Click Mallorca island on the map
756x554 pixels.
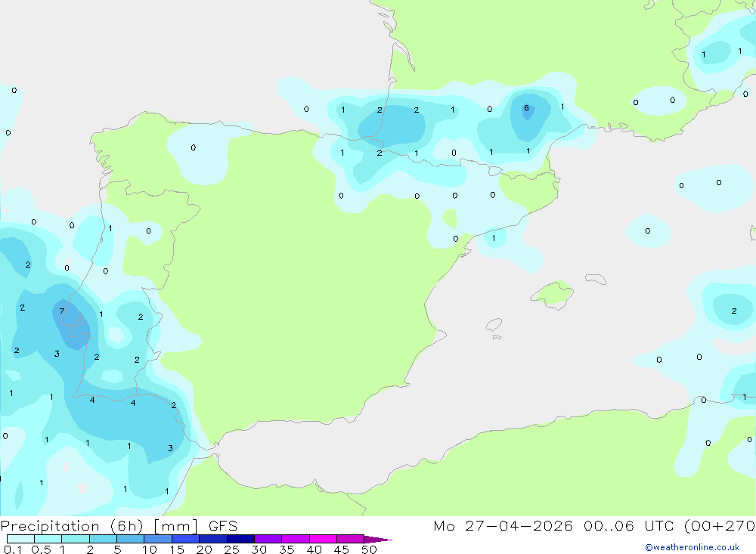coord(553,294)
